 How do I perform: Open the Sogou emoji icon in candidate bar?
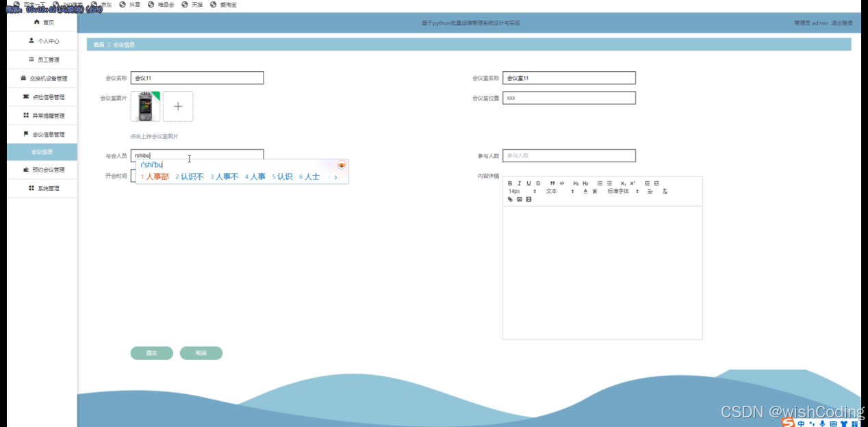(x=341, y=165)
